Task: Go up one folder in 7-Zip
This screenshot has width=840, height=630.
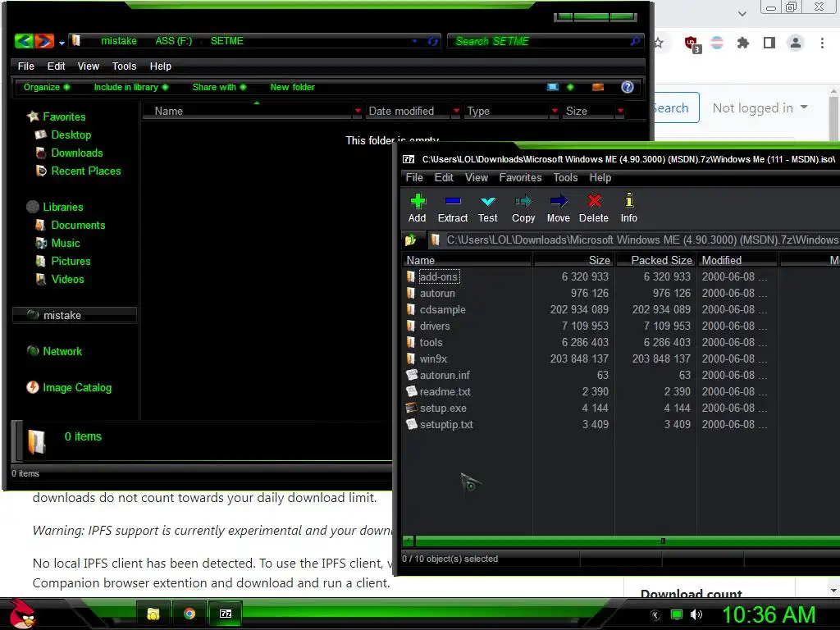Action: pos(411,240)
